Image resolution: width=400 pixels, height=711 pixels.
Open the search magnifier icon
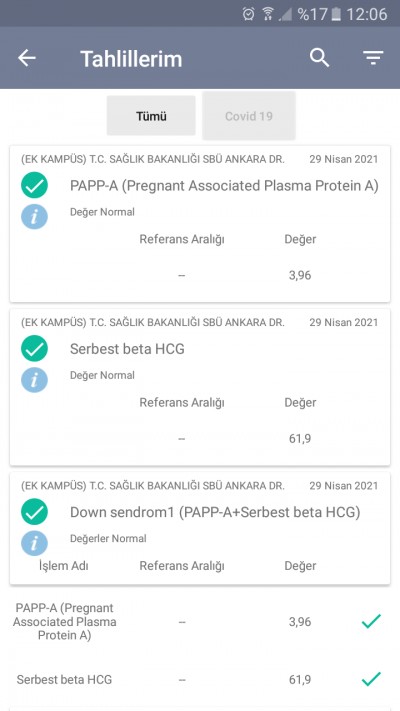click(319, 58)
